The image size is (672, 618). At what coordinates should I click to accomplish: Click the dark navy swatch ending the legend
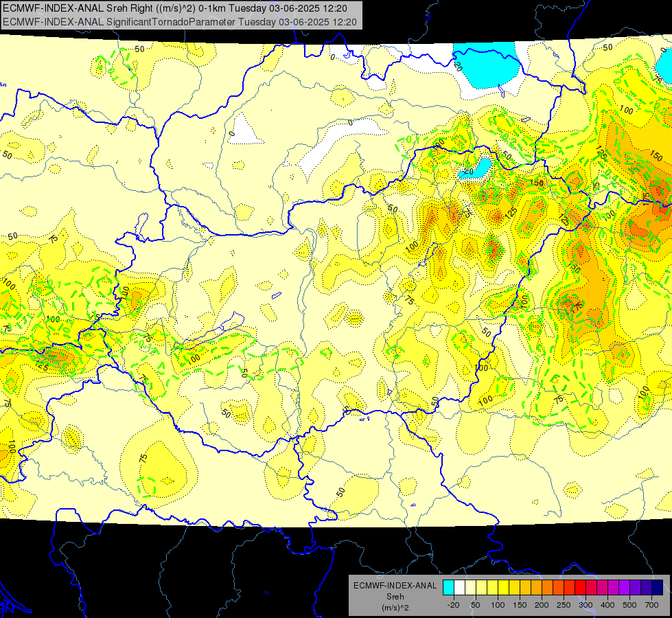click(x=658, y=587)
